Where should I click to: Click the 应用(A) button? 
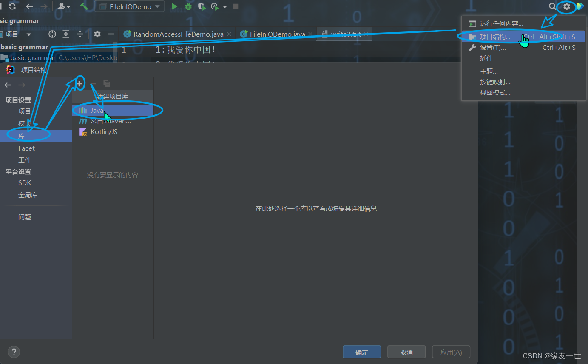click(x=451, y=352)
